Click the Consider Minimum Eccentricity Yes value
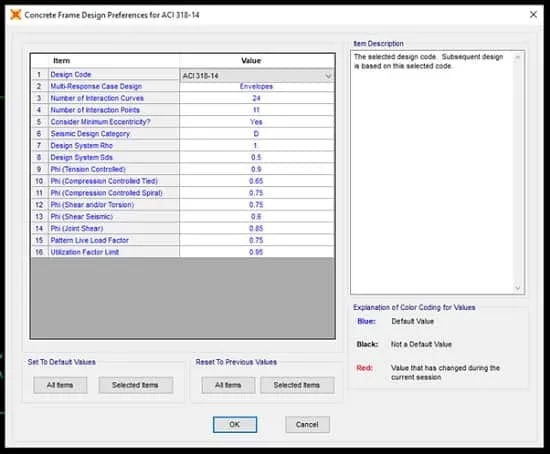The width and height of the screenshot is (550, 454). [x=256, y=122]
